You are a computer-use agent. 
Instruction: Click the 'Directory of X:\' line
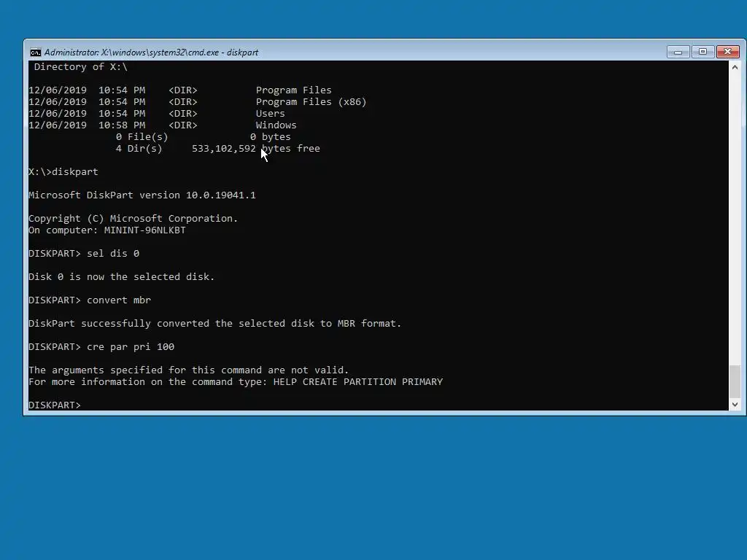click(x=80, y=66)
